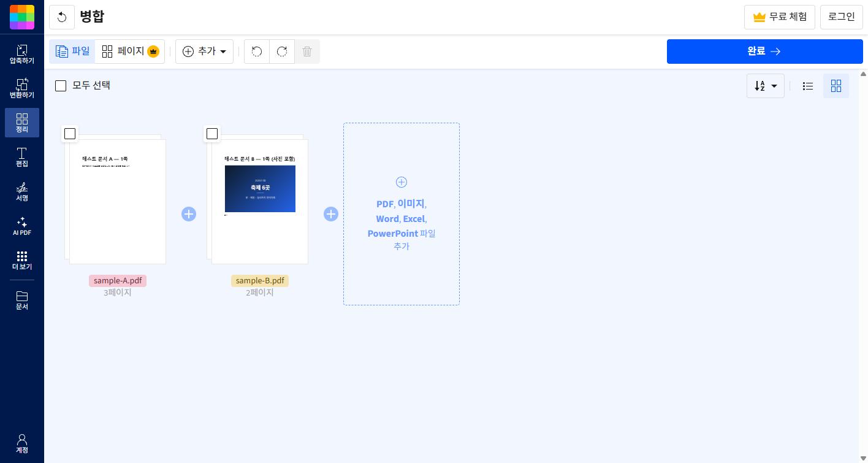The image size is (868, 463).
Task: Open the AI PDF tool
Action: (x=22, y=226)
